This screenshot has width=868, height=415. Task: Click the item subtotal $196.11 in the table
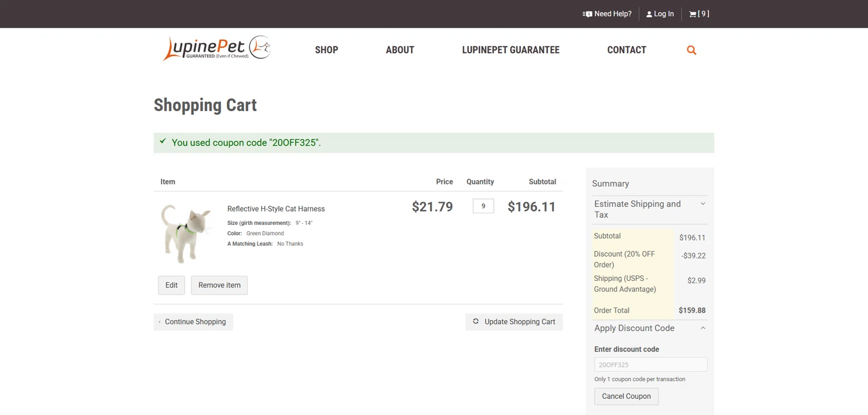tap(532, 207)
